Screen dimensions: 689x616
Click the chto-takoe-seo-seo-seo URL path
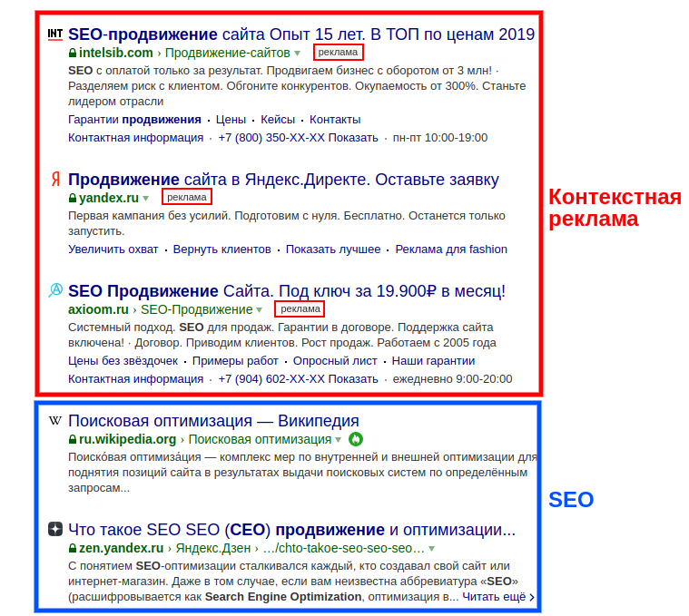click(x=344, y=548)
